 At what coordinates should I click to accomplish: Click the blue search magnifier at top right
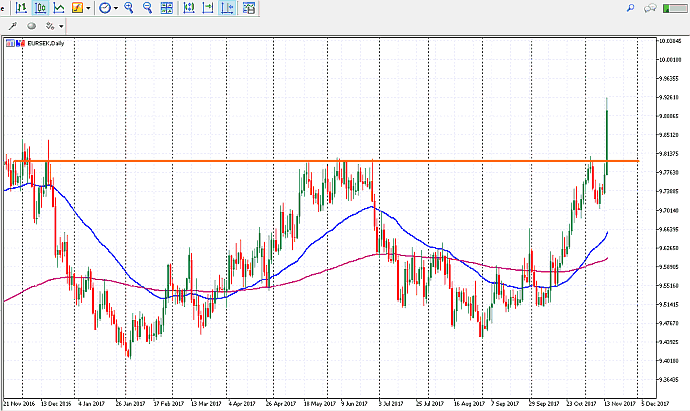(631, 8)
